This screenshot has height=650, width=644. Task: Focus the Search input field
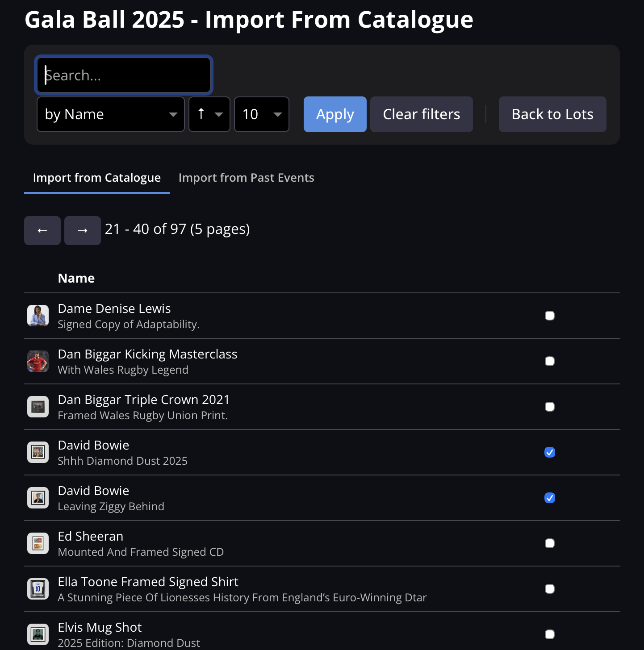tap(124, 75)
